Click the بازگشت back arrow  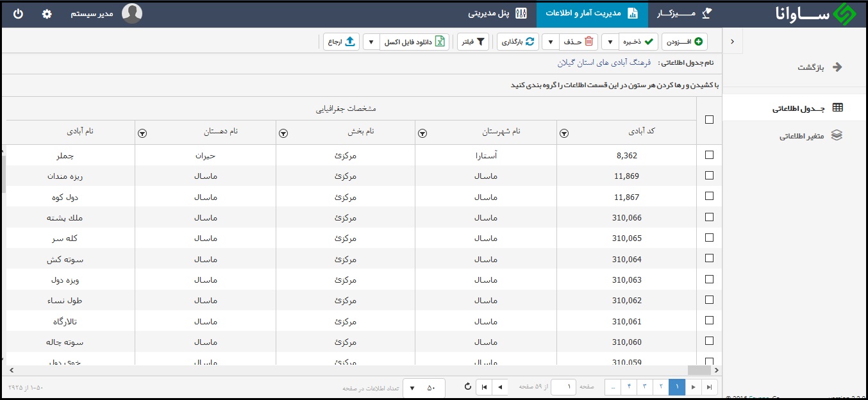[837, 67]
